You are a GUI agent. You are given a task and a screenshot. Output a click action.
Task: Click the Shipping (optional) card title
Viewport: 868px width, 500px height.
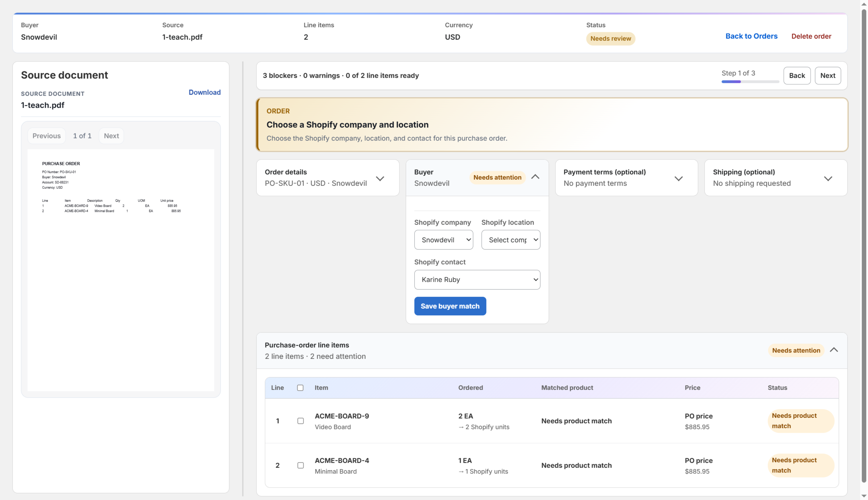click(x=744, y=172)
